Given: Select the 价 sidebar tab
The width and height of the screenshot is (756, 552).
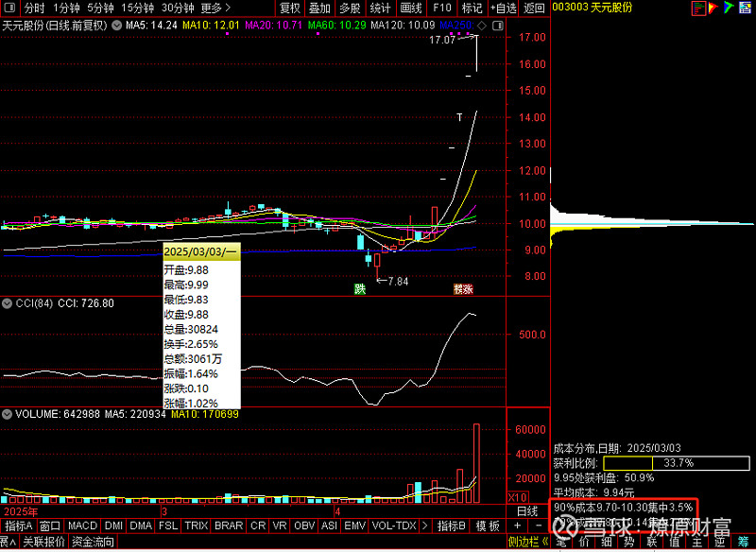Looking at the screenshot, I should (x=584, y=542).
